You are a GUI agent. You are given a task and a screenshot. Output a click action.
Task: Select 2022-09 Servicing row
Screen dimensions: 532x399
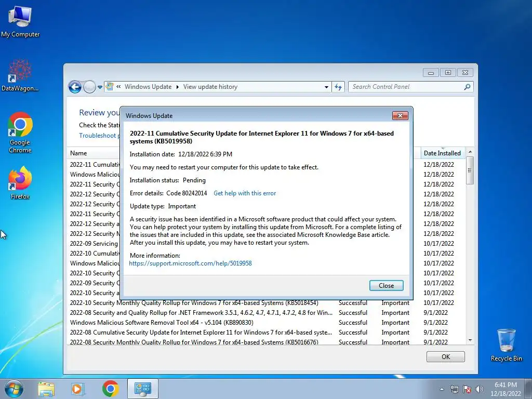tap(94, 244)
